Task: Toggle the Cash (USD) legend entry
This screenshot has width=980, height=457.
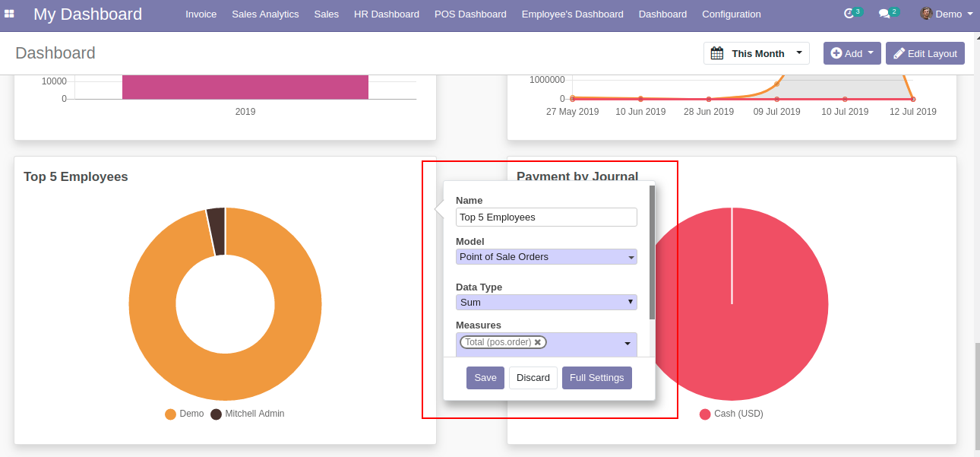Action: tap(731, 414)
